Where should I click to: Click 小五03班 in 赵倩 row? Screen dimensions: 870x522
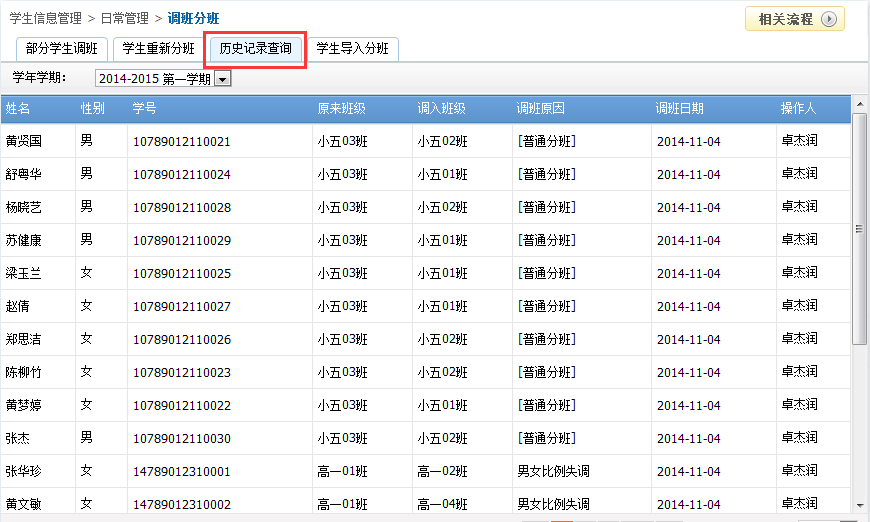pyautogui.click(x=342, y=306)
